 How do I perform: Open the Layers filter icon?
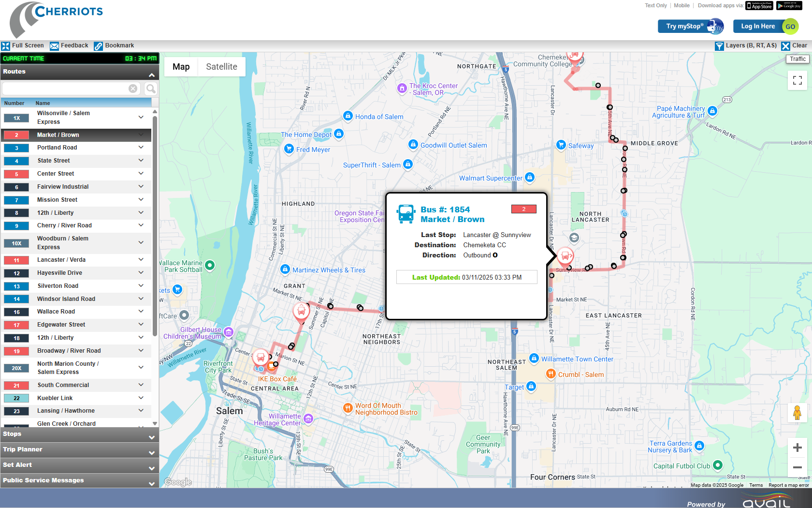pyautogui.click(x=719, y=46)
